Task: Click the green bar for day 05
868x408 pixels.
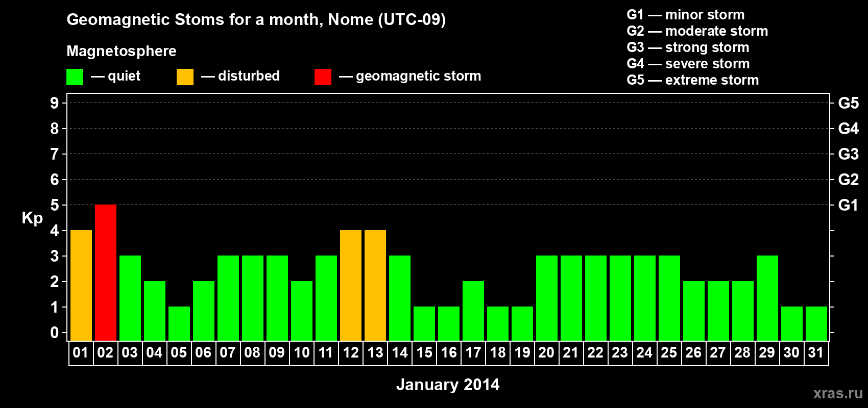Action: pos(179,324)
